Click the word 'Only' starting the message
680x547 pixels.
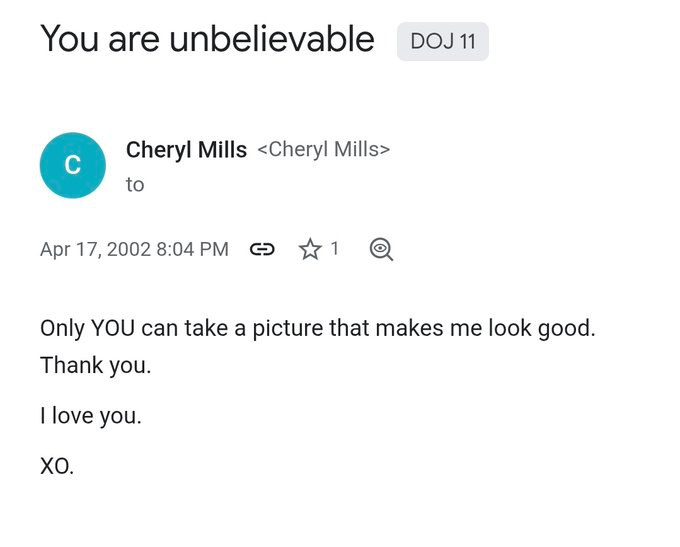(62, 328)
